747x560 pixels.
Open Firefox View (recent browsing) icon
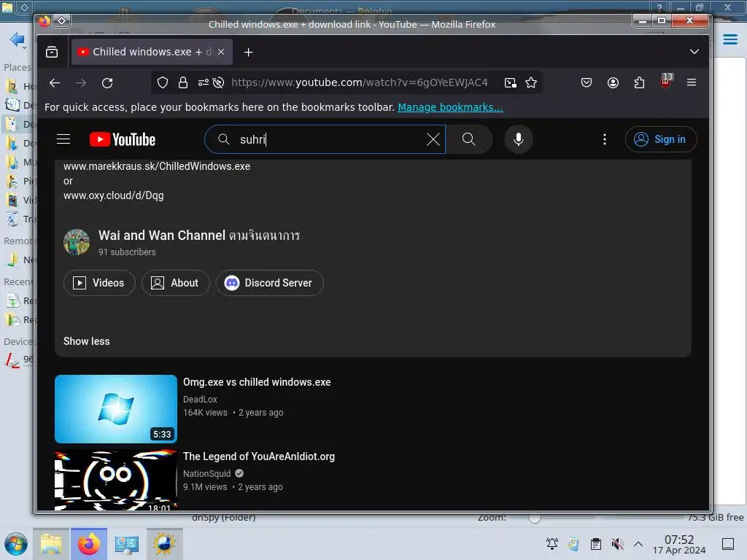click(x=52, y=52)
